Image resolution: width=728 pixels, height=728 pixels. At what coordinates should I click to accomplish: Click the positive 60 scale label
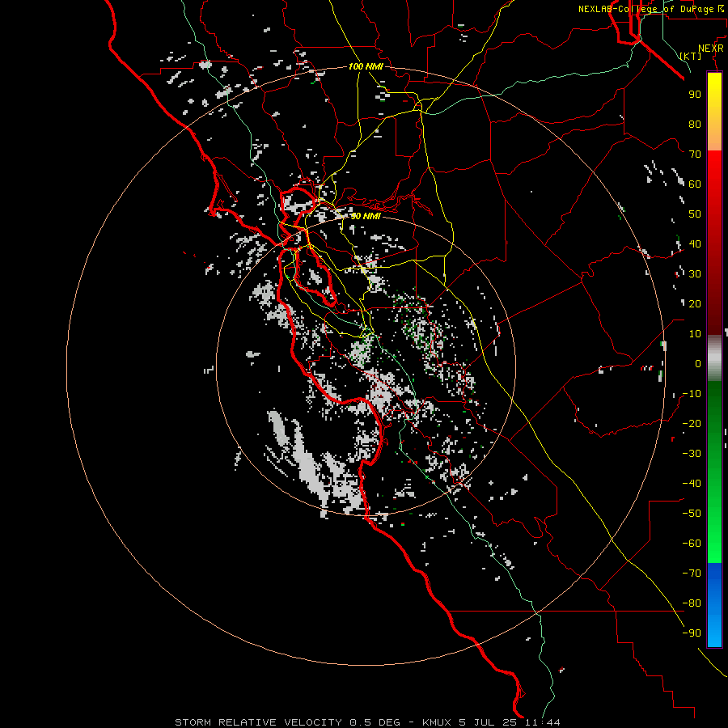tap(695, 184)
